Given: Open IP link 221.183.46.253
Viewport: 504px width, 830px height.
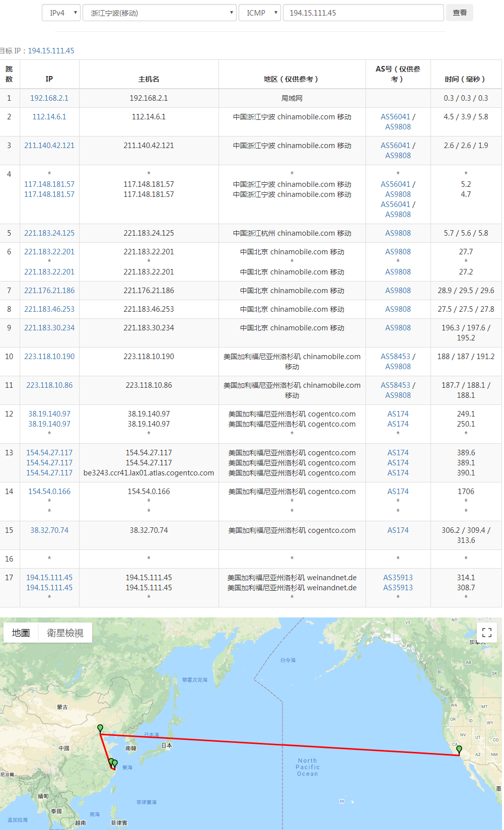Looking at the screenshot, I should click(x=49, y=309).
